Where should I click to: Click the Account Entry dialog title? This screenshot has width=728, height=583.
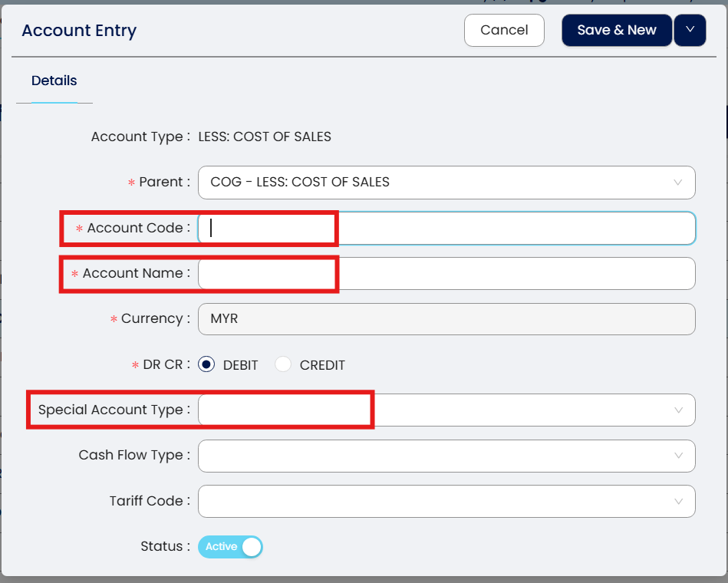click(79, 31)
